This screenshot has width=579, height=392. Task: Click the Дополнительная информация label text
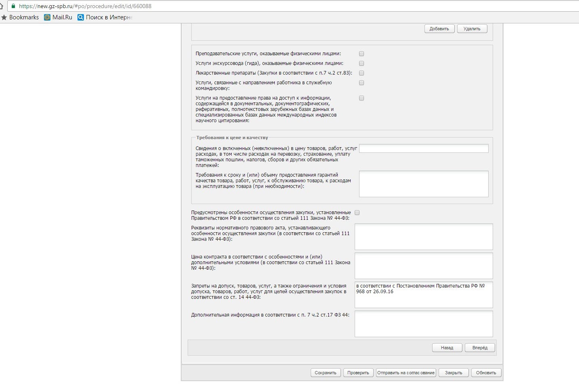[x=270, y=315]
